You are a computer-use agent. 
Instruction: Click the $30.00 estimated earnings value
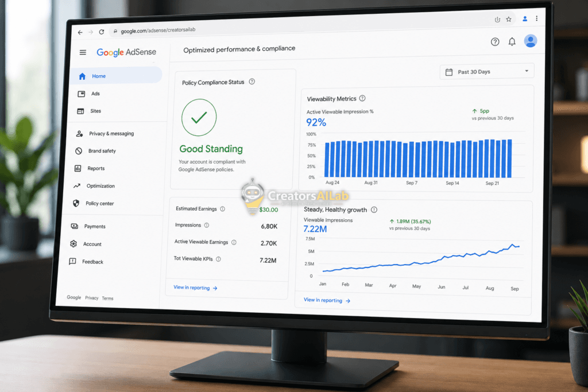[269, 210]
